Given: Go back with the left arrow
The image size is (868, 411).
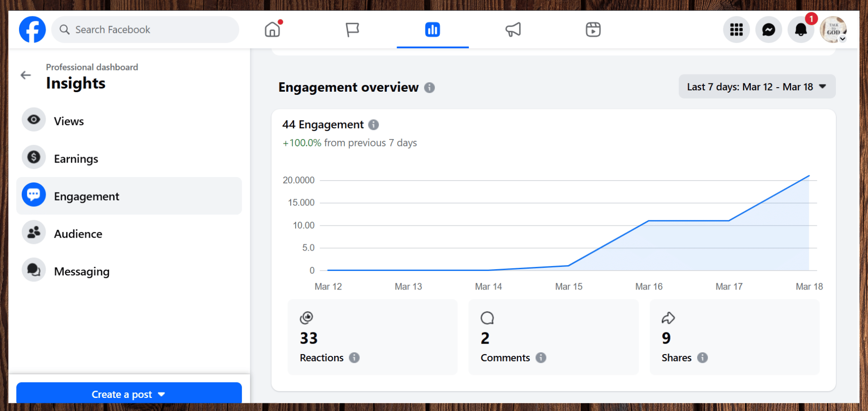Looking at the screenshot, I should (x=26, y=75).
